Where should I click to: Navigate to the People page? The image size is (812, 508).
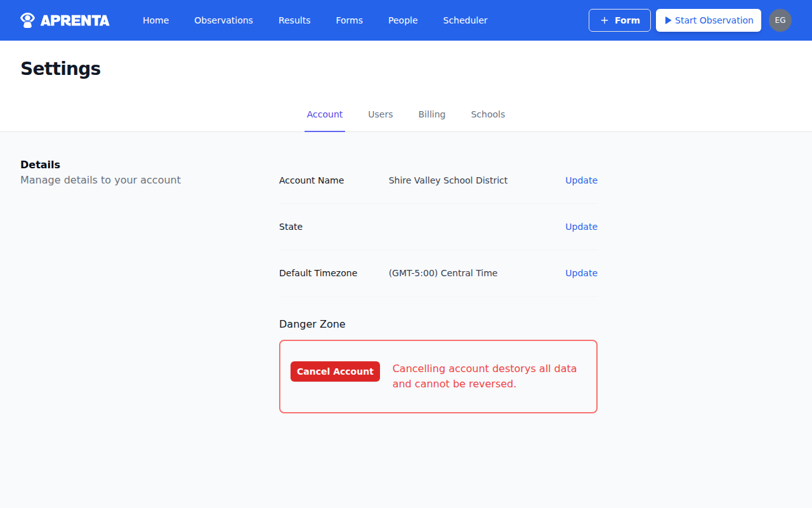(403, 20)
